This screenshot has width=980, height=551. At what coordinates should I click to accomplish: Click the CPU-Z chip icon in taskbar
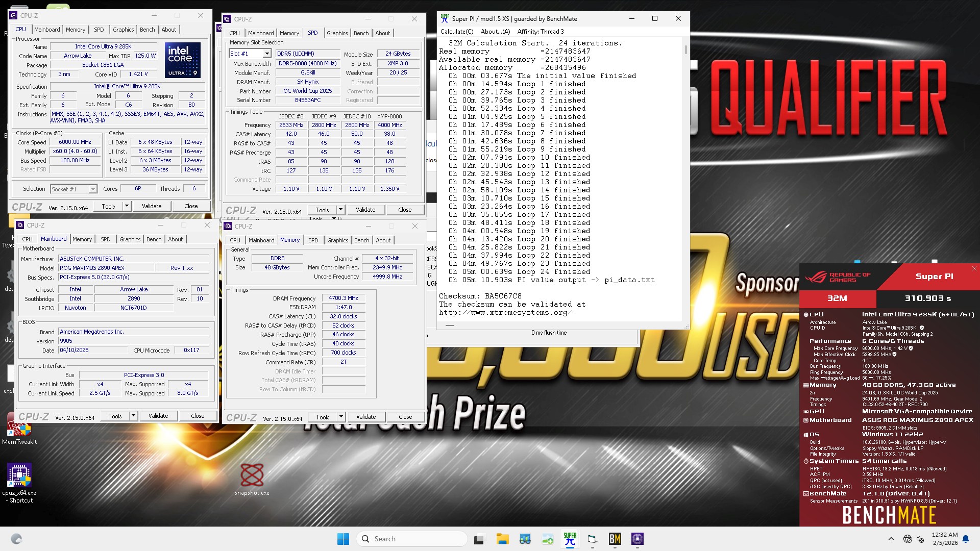637,539
